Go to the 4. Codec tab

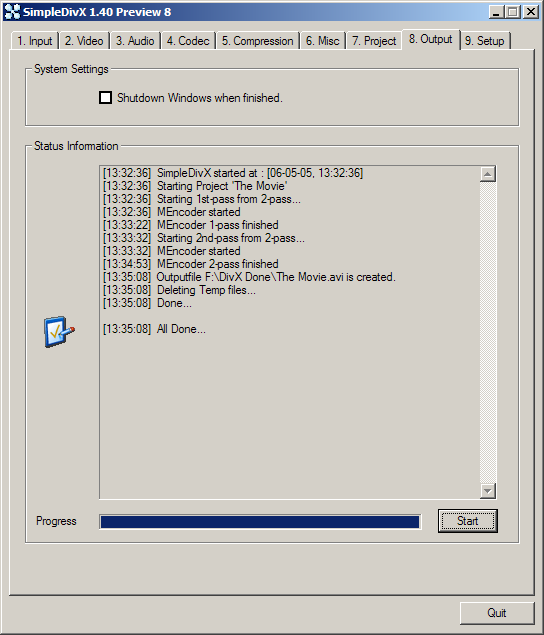pyautogui.click(x=188, y=41)
